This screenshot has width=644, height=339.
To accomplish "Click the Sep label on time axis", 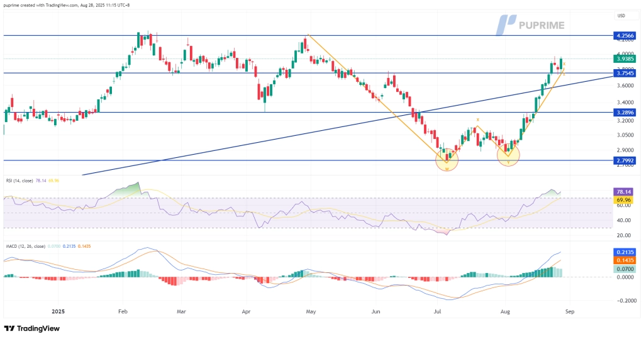I will [x=570, y=311].
